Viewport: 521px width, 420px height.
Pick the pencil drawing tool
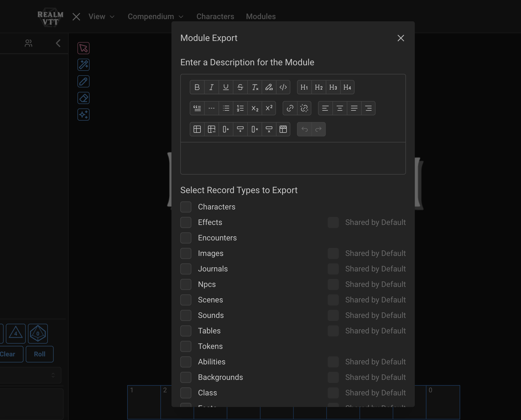[x=83, y=81]
